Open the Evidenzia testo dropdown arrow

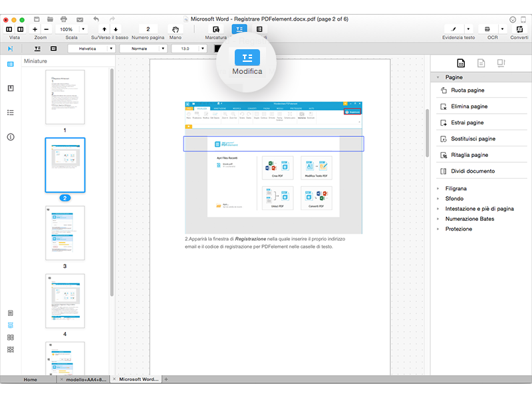tap(468, 29)
